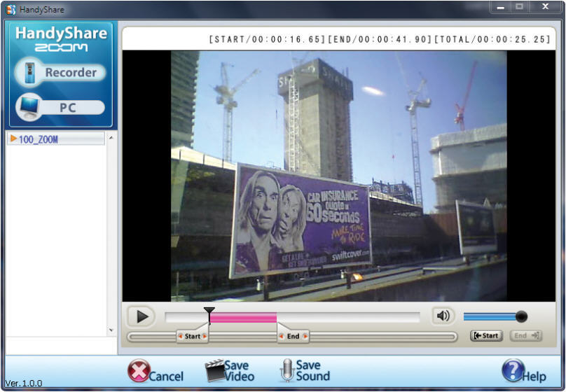Cancel the operation with the Cancel button
The height and width of the screenshot is (392, 566).
point(156,372)
